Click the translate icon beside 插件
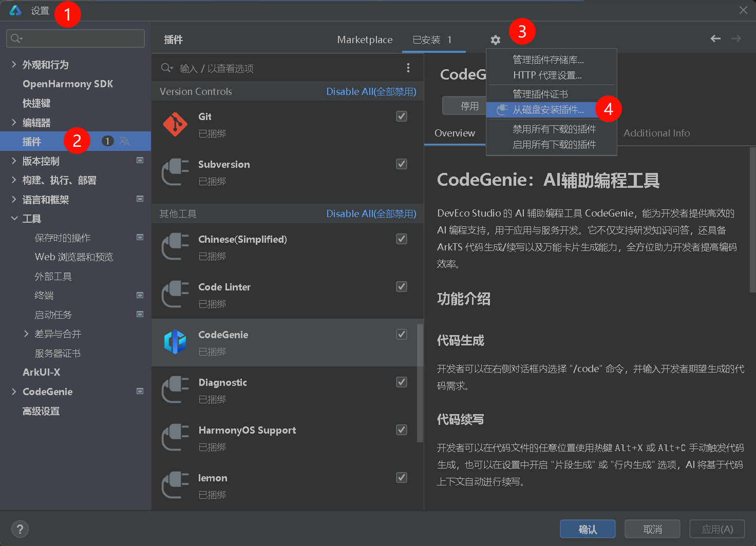The width and height of the screenshot is (756, 546). (125, 141)
